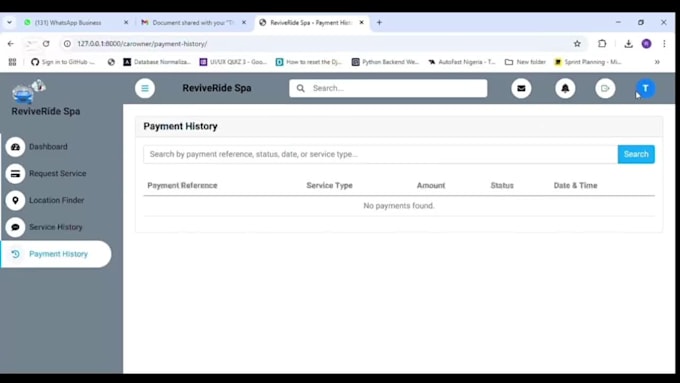This screenshot has height=383, width=680.
Task: Expand the tab search dropdown arrow
Action: click(9, 23)
